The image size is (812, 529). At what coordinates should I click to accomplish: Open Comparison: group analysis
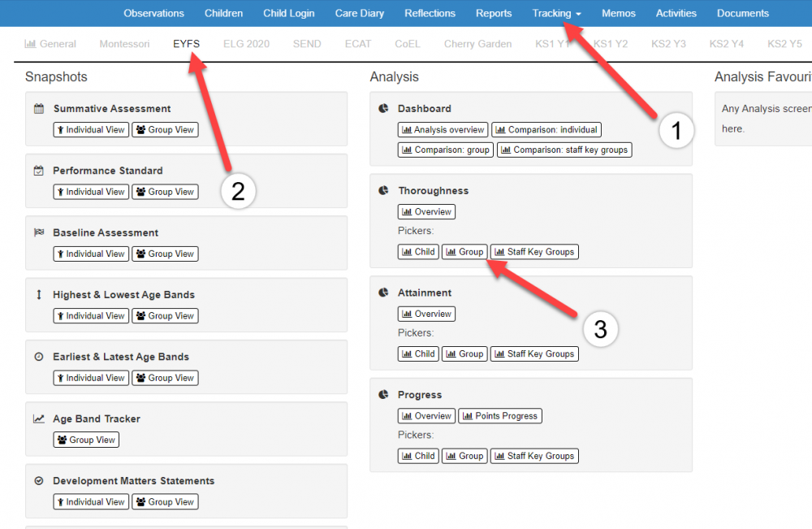[x=445, y=150]
